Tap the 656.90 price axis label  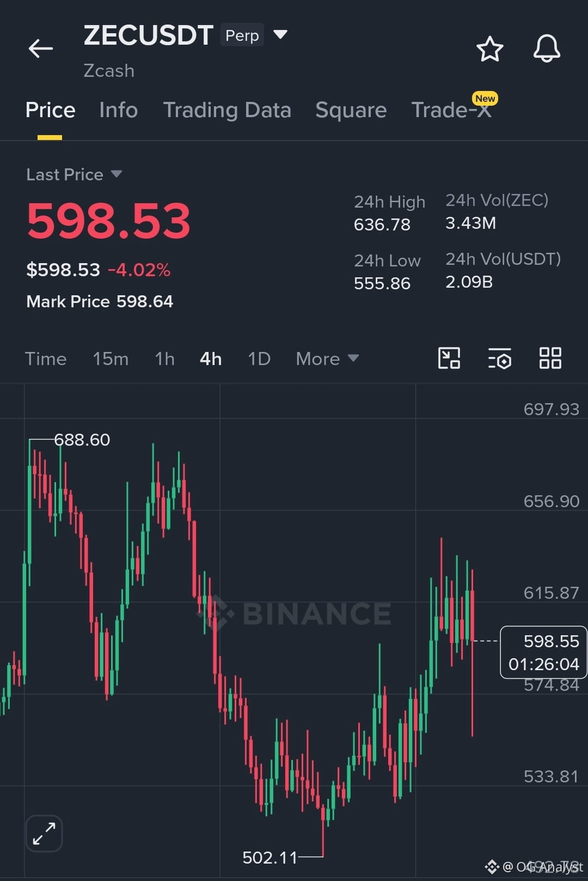551,501
